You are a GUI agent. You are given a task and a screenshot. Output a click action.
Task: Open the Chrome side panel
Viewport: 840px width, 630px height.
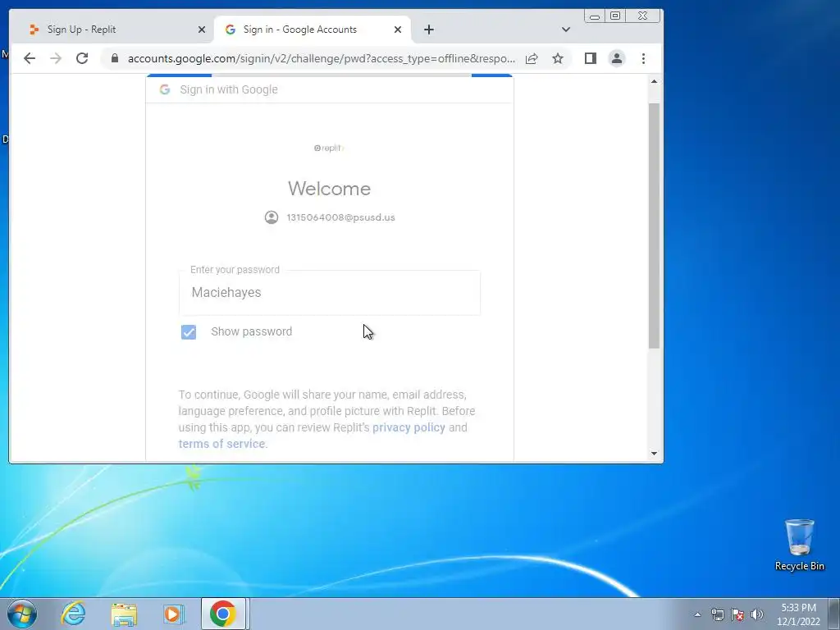[591, 58]
